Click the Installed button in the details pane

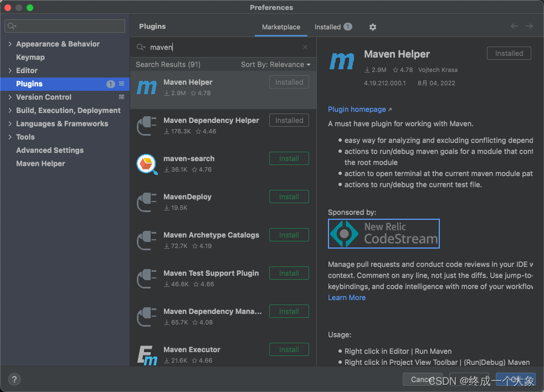509,53
